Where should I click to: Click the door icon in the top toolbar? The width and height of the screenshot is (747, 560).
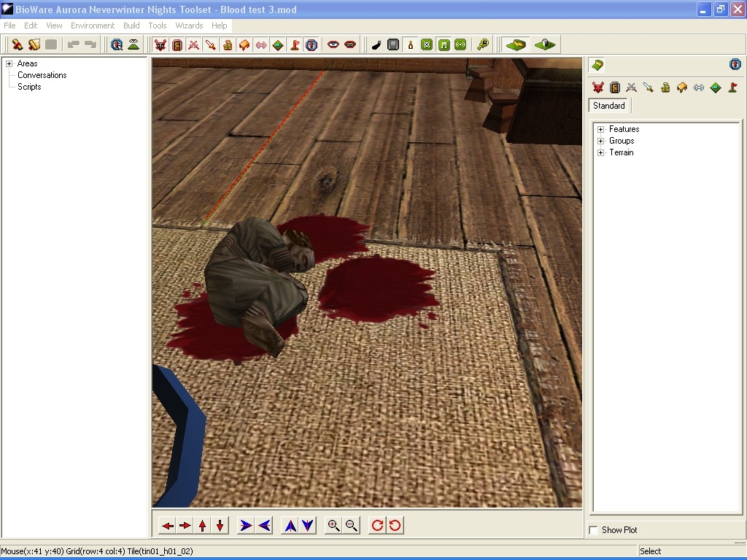(177, 44)
